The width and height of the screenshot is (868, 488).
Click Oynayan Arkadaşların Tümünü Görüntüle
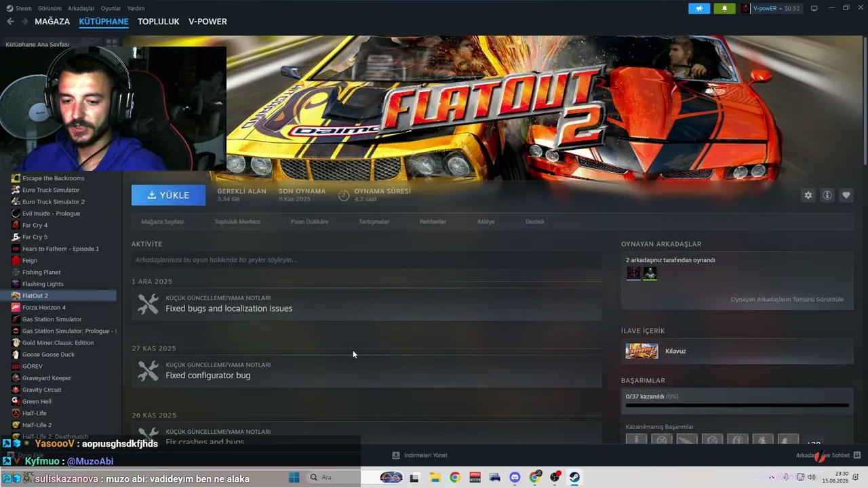pos(787,300)
